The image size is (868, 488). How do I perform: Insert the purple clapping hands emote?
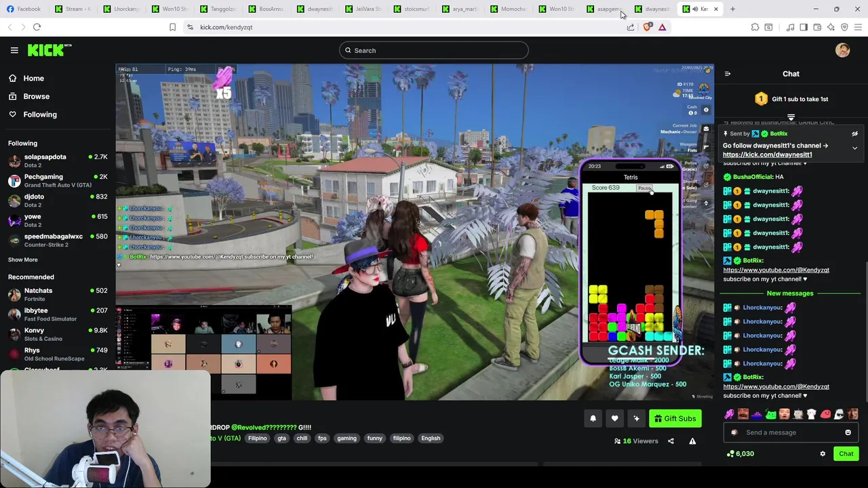click(729, 414)
